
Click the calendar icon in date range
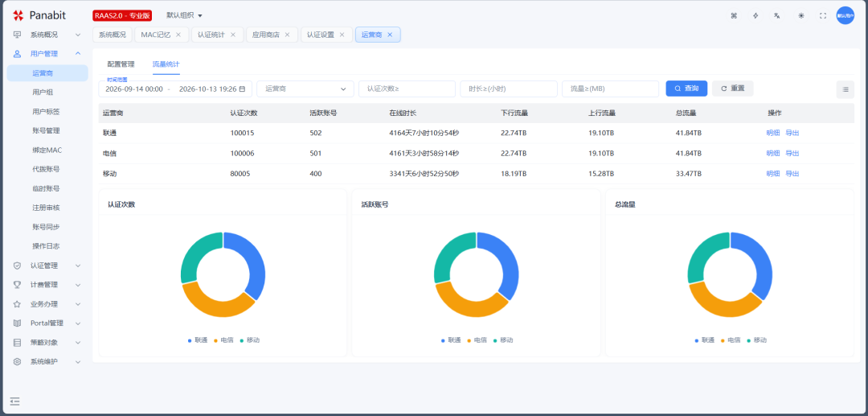(242, 89)
